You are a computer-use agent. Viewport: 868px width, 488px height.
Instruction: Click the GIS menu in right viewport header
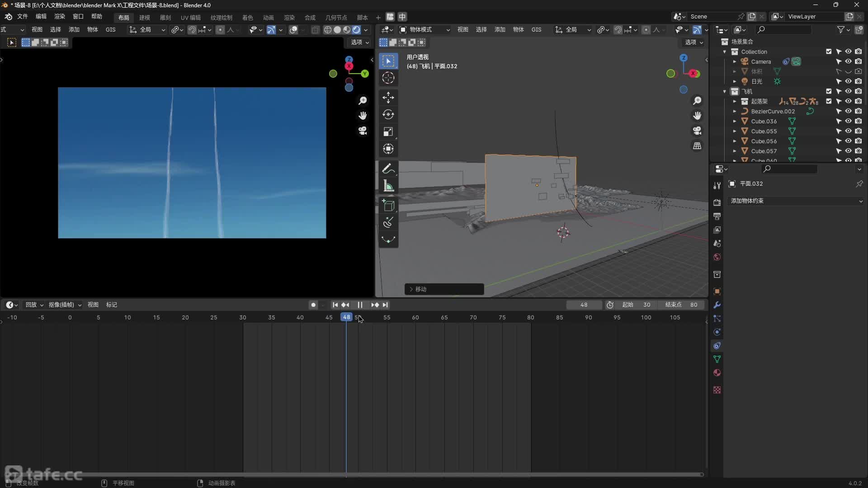tap(537, 30)
